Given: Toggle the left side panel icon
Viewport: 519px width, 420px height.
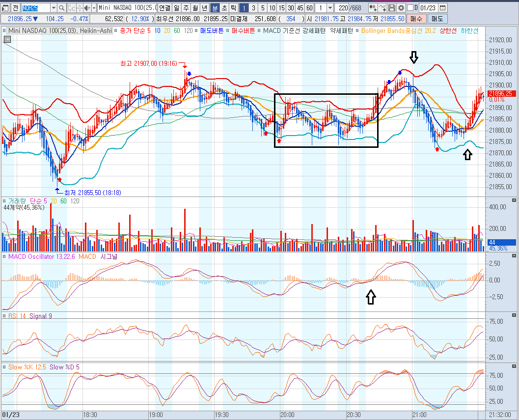Looking at the screenshot, I should pos(5,8).
